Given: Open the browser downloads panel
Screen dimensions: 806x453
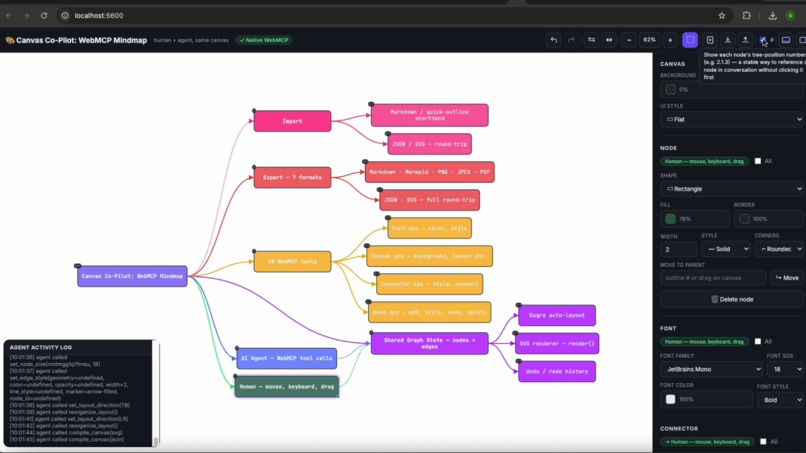Looking at the screenshot, I should click(772, 15).
